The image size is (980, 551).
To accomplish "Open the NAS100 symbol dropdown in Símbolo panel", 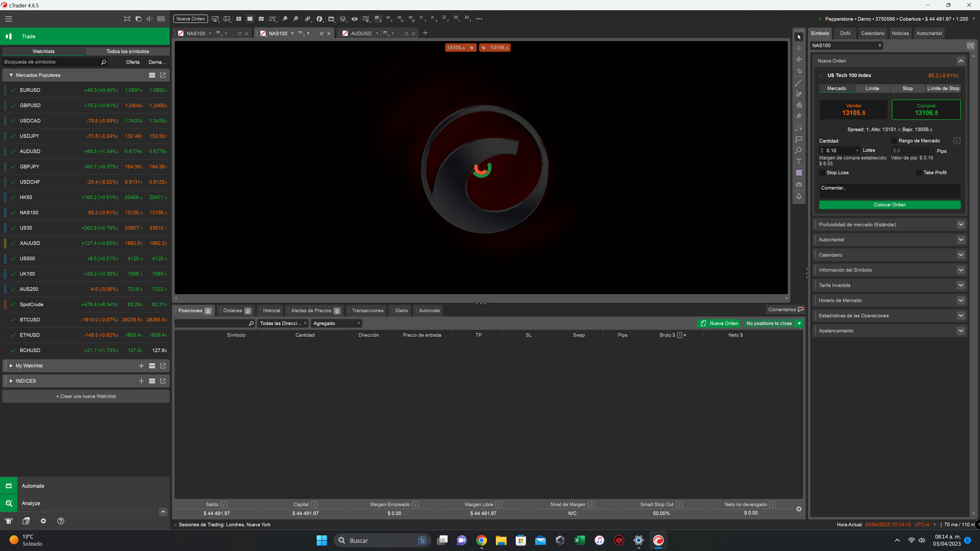I will coord(847,46).
